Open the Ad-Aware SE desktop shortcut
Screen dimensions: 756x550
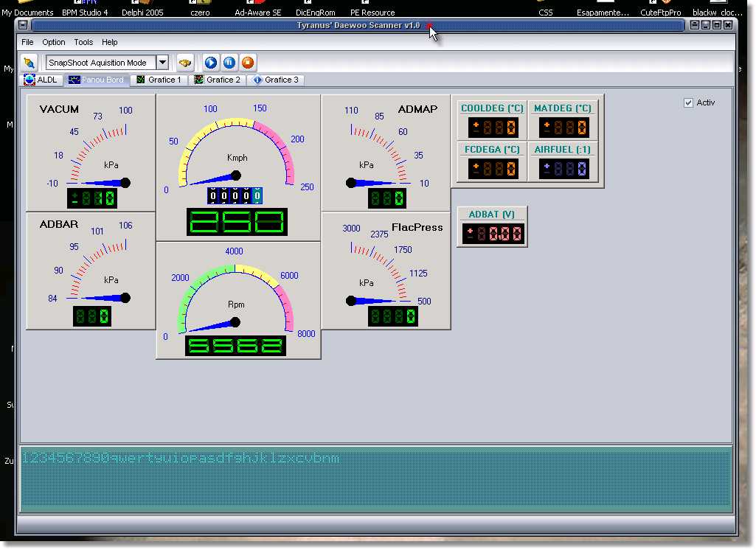(x=257, y=9)
